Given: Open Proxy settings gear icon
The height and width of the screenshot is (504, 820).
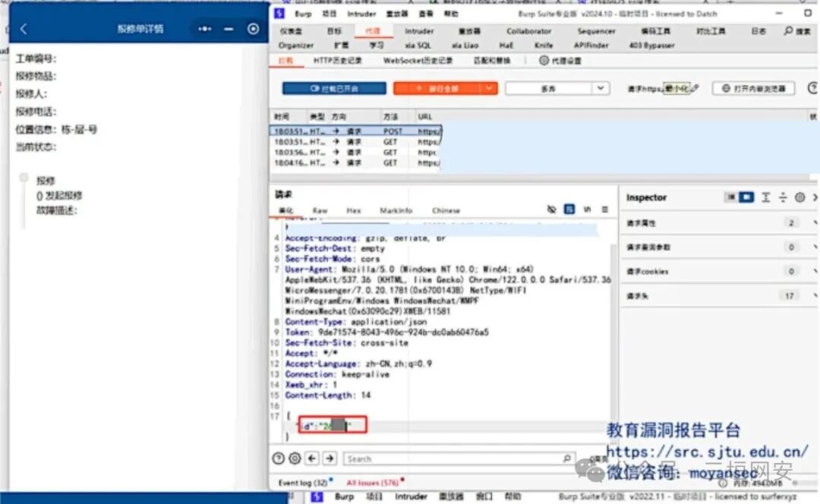Looking at the screenshot, I should [x=544, y=61].
